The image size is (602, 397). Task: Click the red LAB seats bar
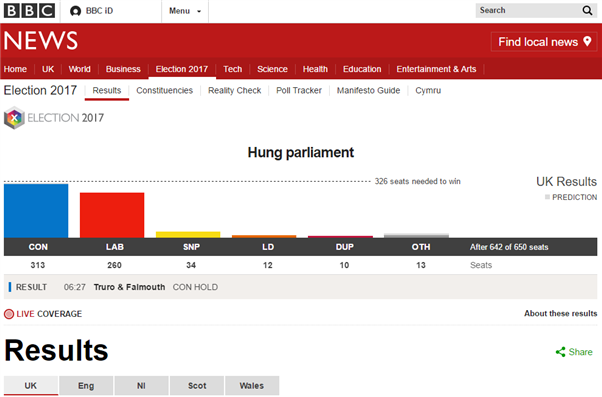(112, 215)
